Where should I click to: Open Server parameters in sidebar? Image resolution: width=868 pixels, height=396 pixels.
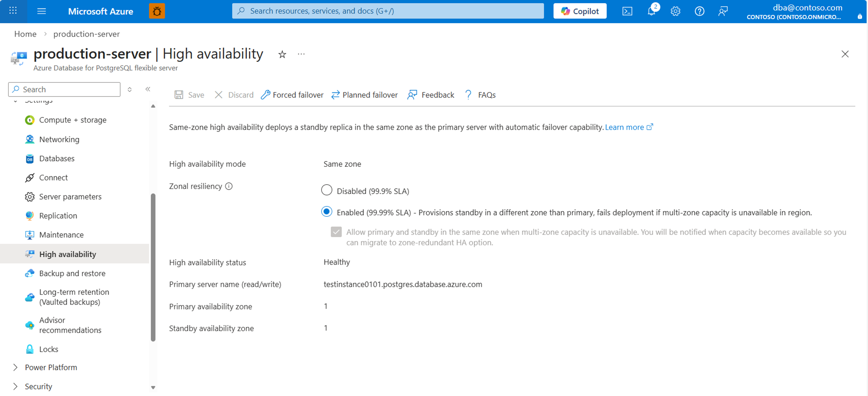point(70,196)
